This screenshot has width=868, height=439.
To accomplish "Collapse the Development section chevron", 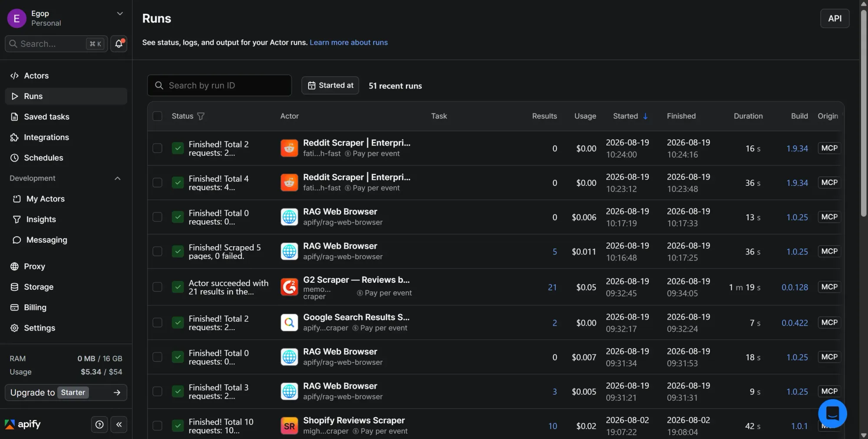I will (x=117, y=178).
